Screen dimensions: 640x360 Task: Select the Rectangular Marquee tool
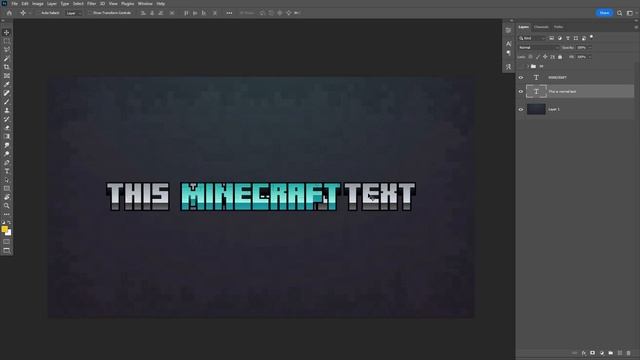[7, 41]
